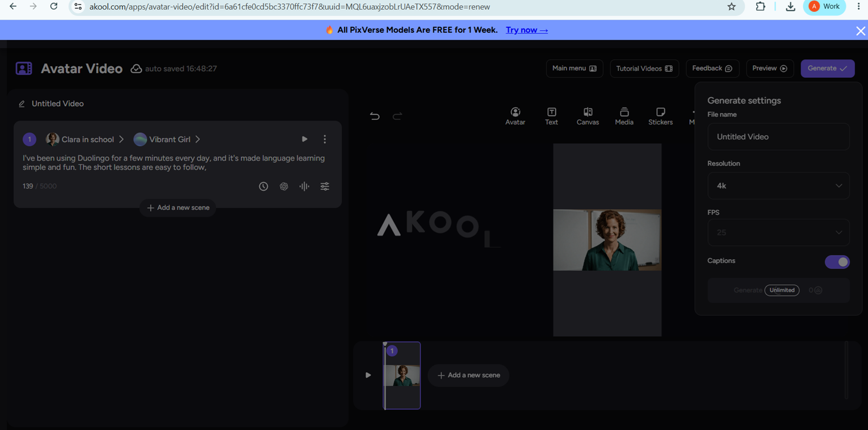The height and width of the screenshot is (430, 868).
Task: Bookmark this page with the star icon
Action: [731, 7]
